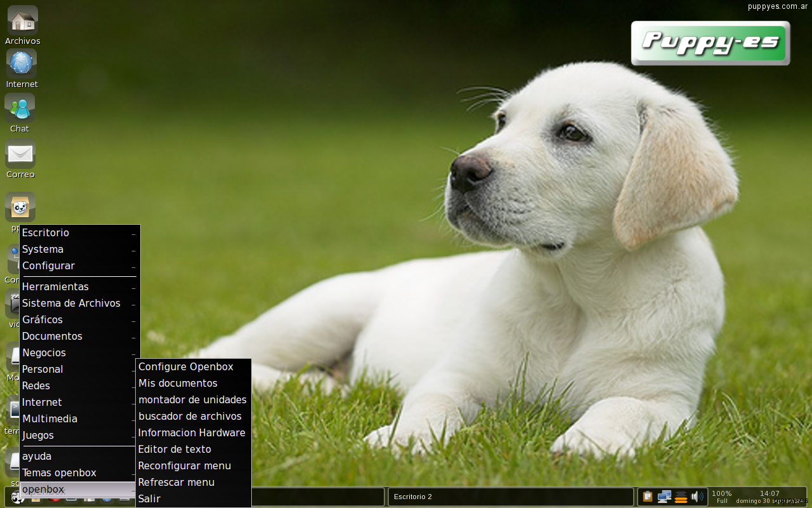Open the Negocios menu entry
Screen dimensions: 812x508
(x=79, y=353)
